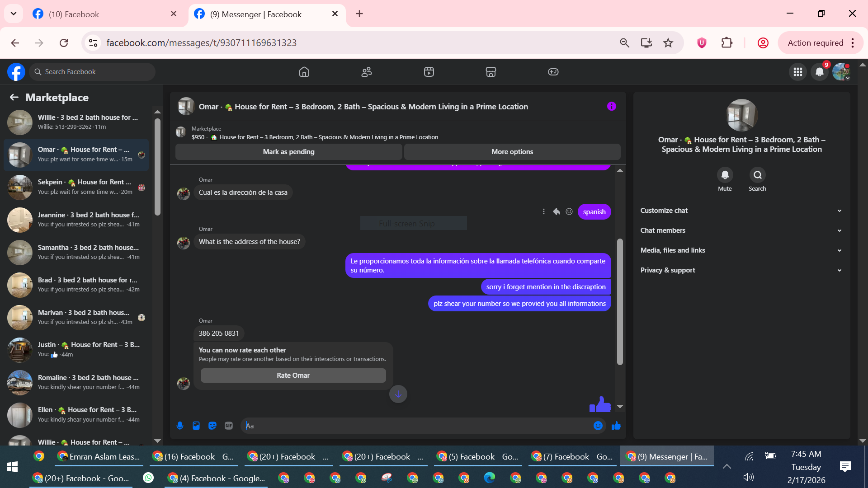Click the voice clip microphone icon
The width and height of the screenshot is (868, 488).
point(180,426)
